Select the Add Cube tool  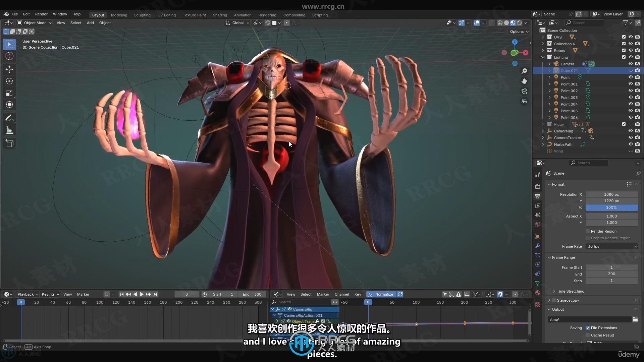tap(9, 143)
